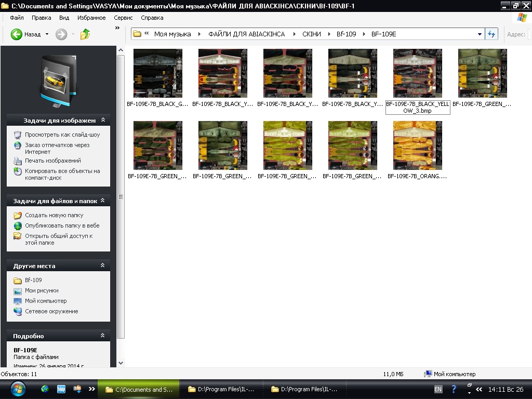Jump to ФАЙЛИ ДЛЯ АВІАСКІНСА in breadcrumb
532x399 pixels.
coord(247,34)
